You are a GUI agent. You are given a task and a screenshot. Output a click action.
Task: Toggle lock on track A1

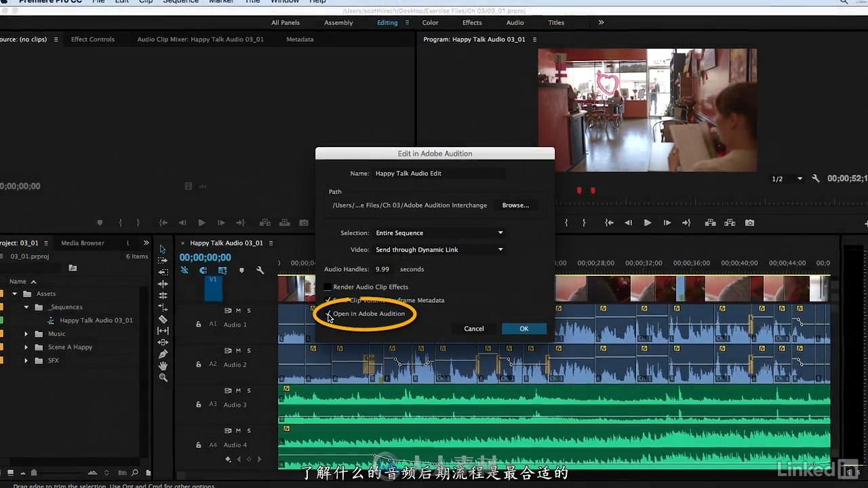198,325
